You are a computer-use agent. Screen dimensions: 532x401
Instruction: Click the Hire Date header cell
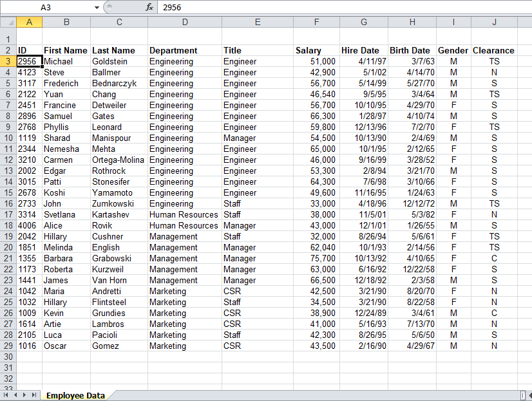364,50
